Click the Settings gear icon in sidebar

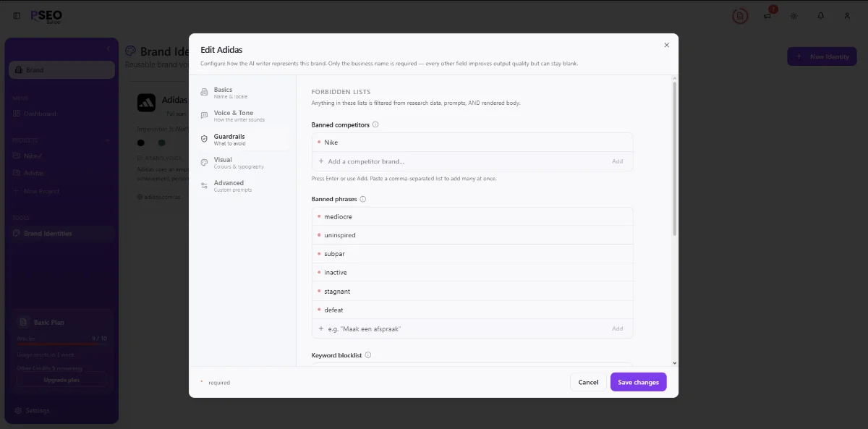17,410
